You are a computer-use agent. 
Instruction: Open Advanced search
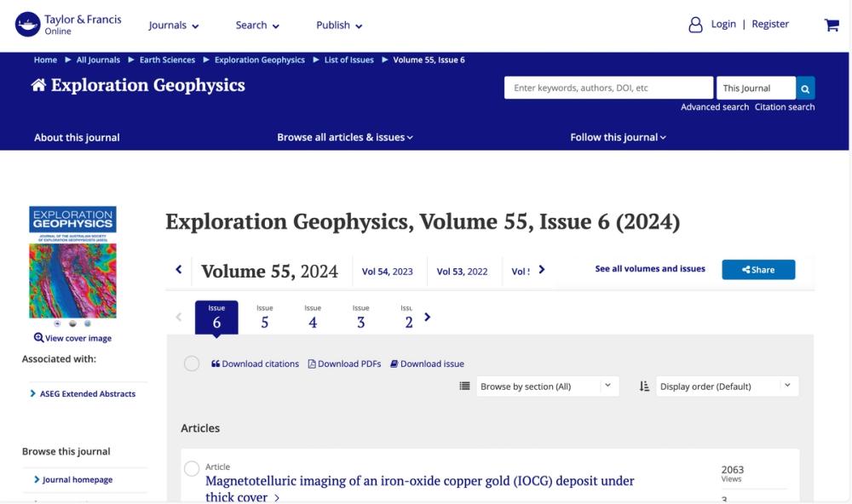(x=715, y=107)
